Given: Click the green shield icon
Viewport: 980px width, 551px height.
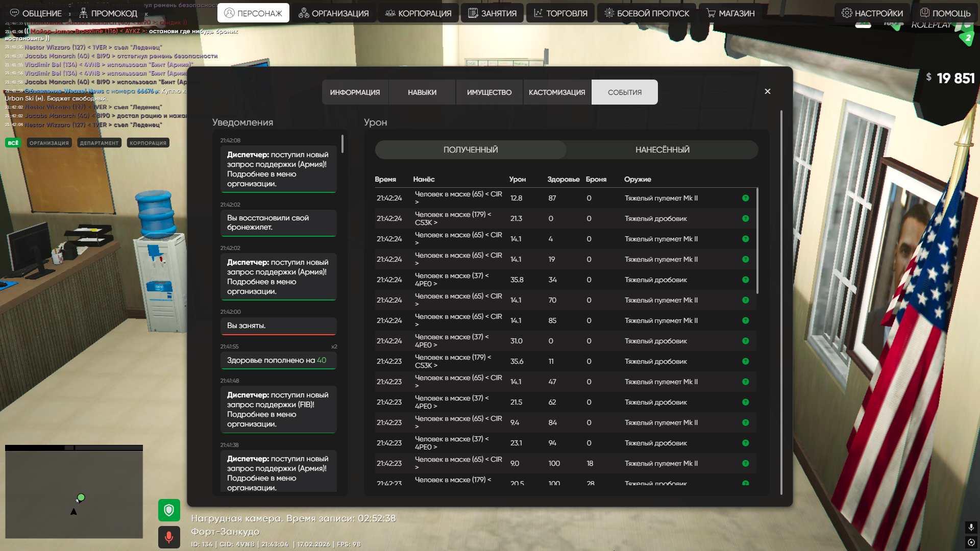Looking at the screenshot, I should click(x=169, y=510).
